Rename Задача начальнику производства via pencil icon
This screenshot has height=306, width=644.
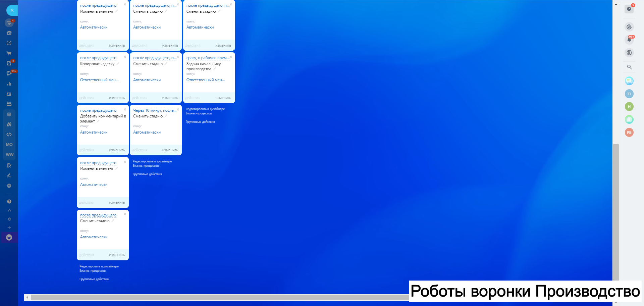point(214,69)
